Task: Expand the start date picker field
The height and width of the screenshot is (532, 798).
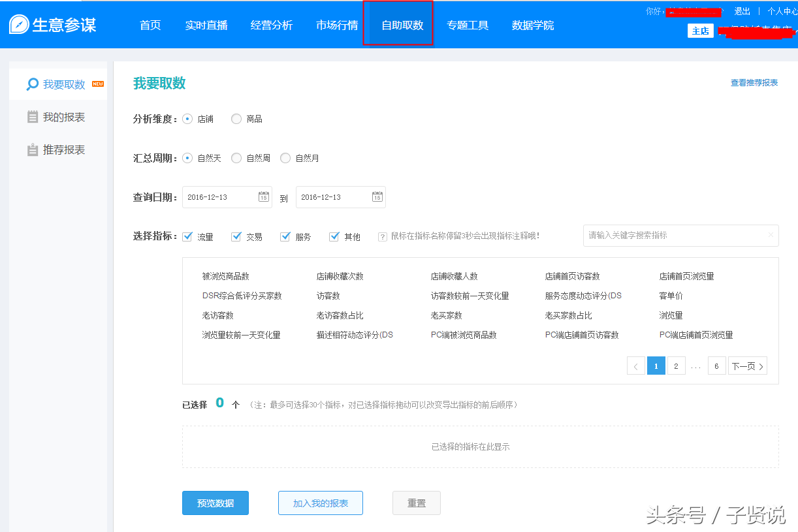Action: tap(222, 196)
